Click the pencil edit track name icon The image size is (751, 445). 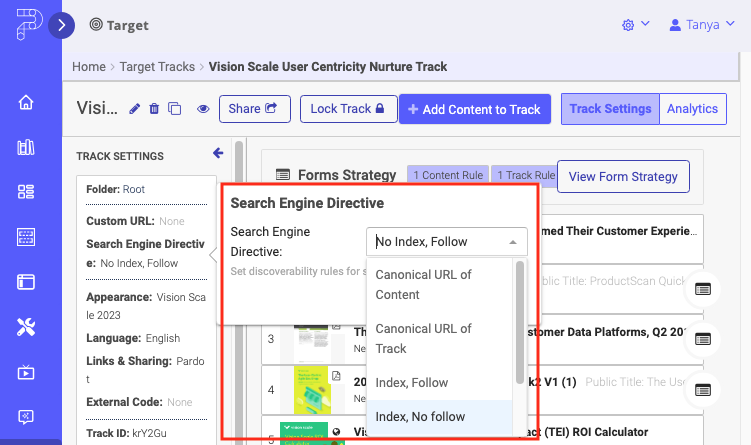[135, 109]
